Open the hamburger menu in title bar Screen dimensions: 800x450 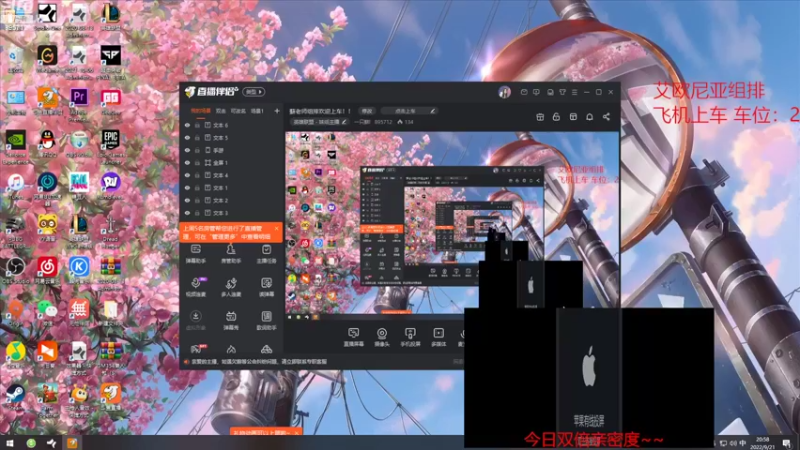click(x=574, y=92)
